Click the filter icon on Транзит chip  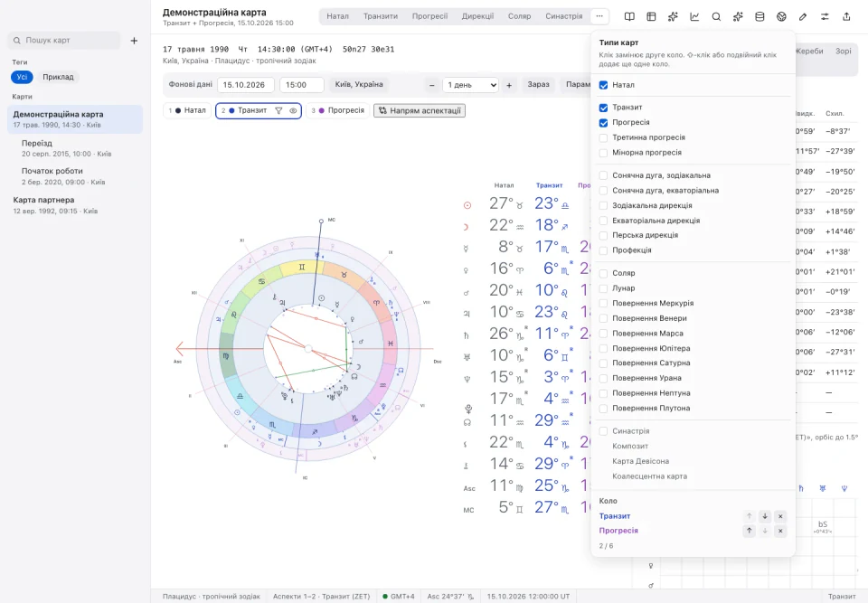point(279,110)
